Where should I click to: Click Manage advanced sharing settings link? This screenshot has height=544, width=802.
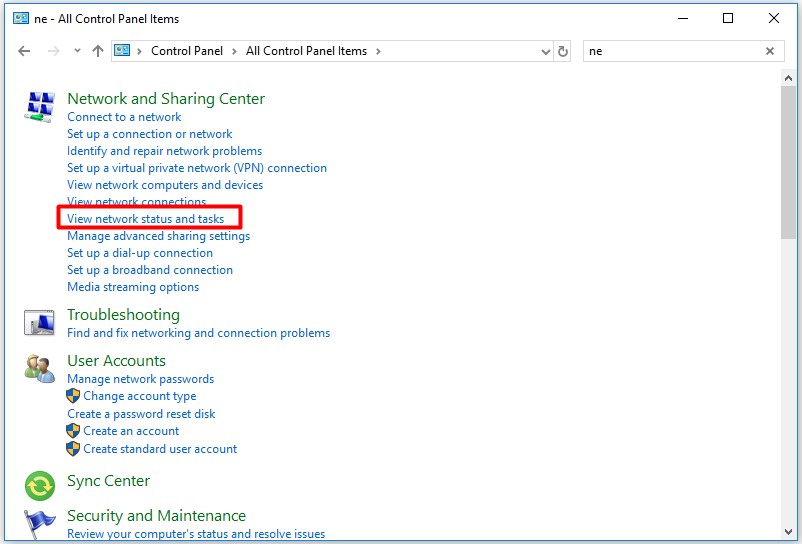(158, 236)
